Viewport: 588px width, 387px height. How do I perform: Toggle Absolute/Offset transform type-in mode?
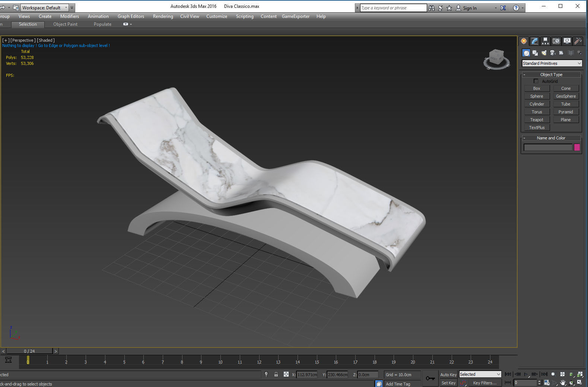[286, 374]
